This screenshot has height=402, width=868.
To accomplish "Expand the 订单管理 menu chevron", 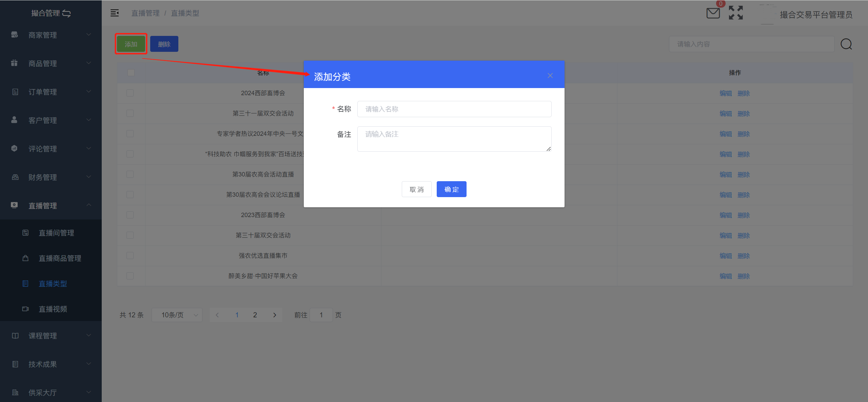I will pos(88,91).
